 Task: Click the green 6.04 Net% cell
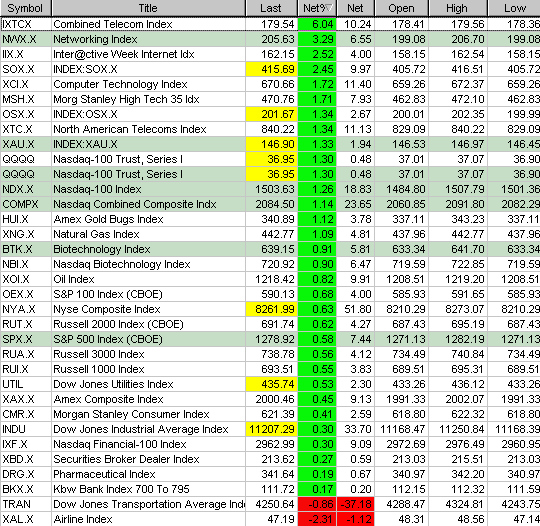(x=317, y=24)
